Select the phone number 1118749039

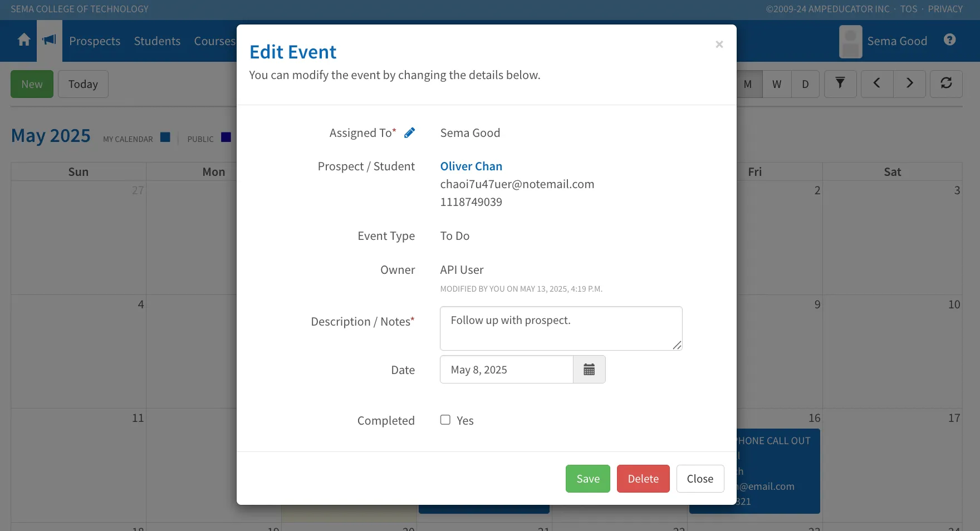(x=471, y=202)
